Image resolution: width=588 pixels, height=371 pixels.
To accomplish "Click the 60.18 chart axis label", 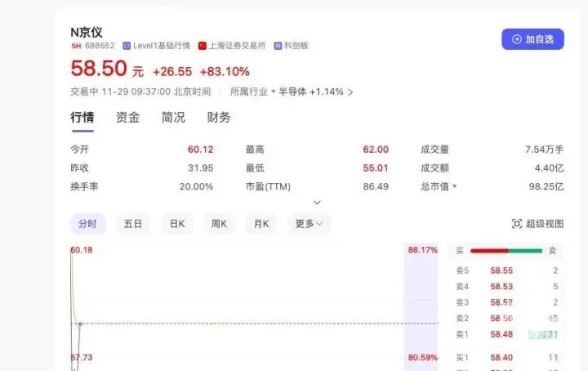I will click(x=82, y=250).
